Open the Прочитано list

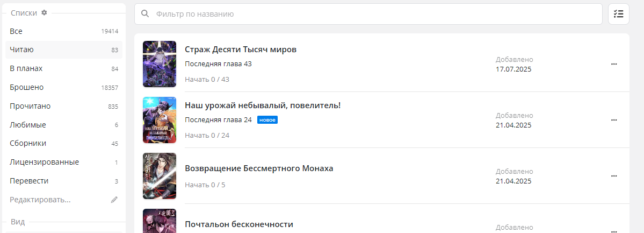[x=64, y=106]
